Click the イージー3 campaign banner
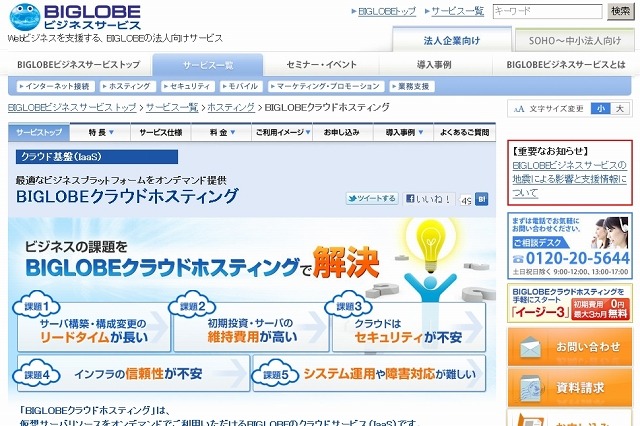The width and height of the screenshot is (640, 426). coord(570,304)
